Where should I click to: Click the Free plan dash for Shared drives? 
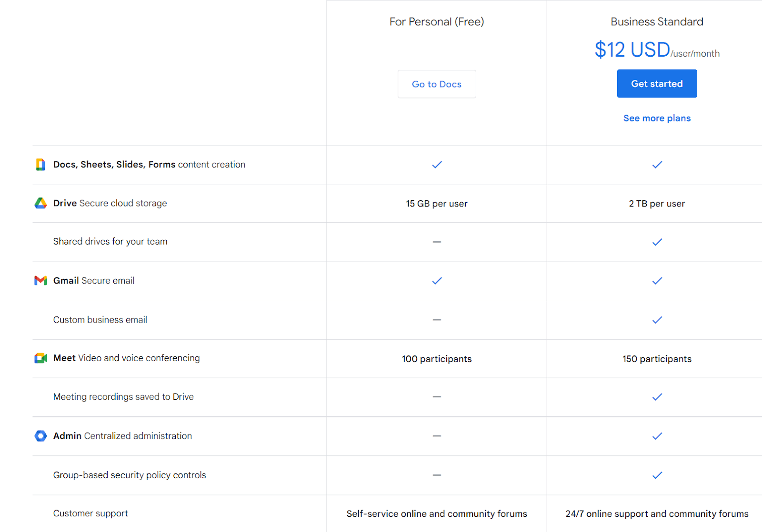coord(437,242)
